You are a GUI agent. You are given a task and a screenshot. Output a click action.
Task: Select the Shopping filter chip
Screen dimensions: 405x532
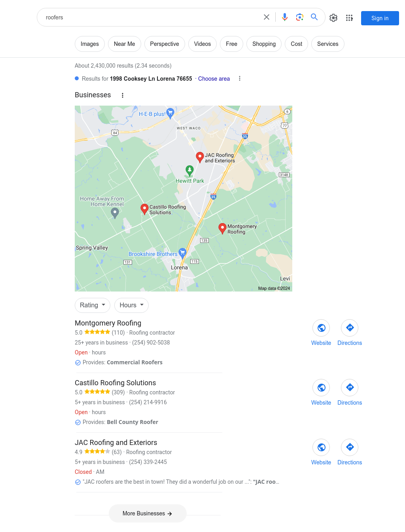pyautogui.click(x=264, y=44)
